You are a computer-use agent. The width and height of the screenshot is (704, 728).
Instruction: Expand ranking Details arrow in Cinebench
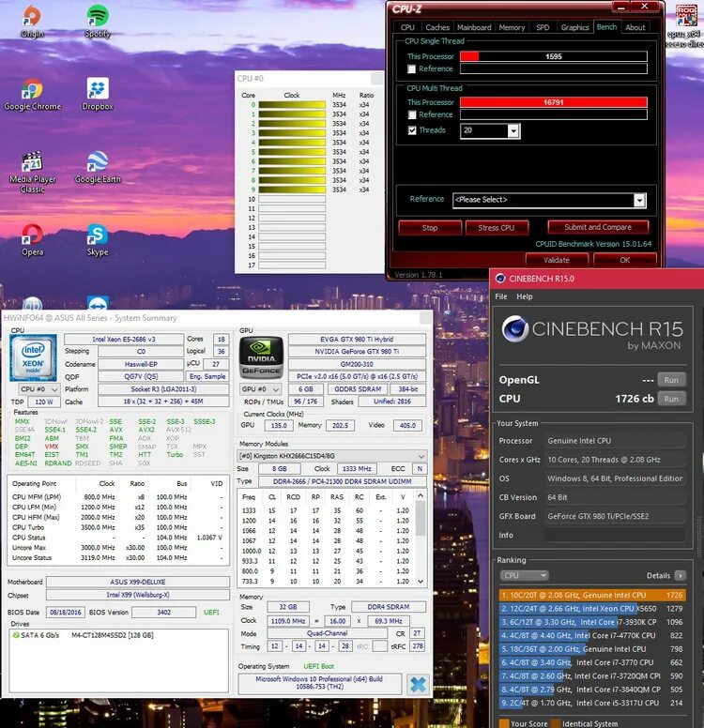(681, 576)
